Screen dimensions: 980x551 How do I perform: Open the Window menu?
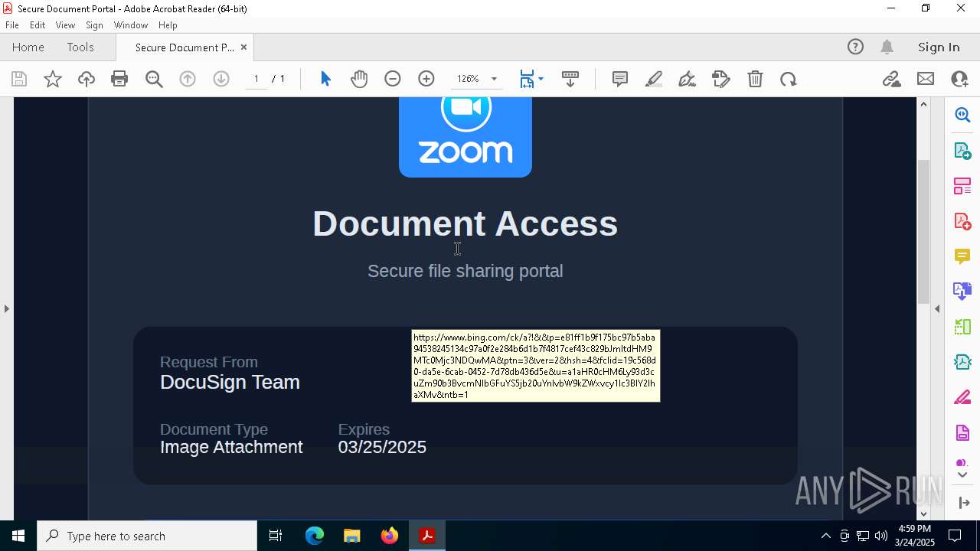pos(131,25)
